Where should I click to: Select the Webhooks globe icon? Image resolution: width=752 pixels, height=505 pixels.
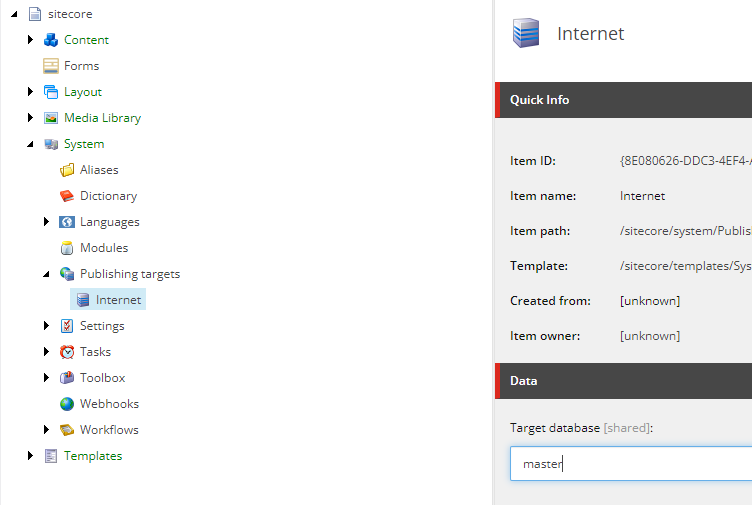coord(67,404)
